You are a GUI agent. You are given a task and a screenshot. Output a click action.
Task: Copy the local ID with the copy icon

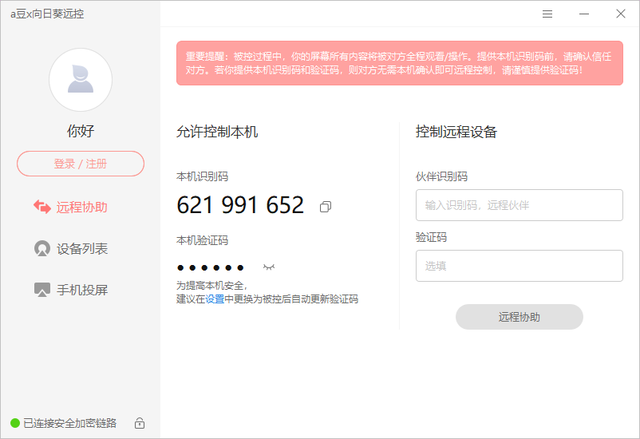(325, 207)
